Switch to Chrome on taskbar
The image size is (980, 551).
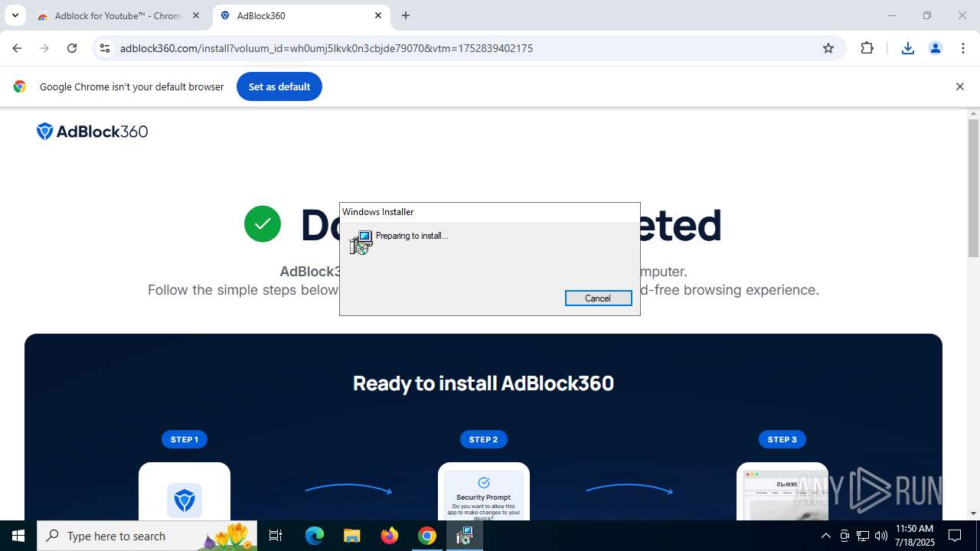tap(427, 536)
